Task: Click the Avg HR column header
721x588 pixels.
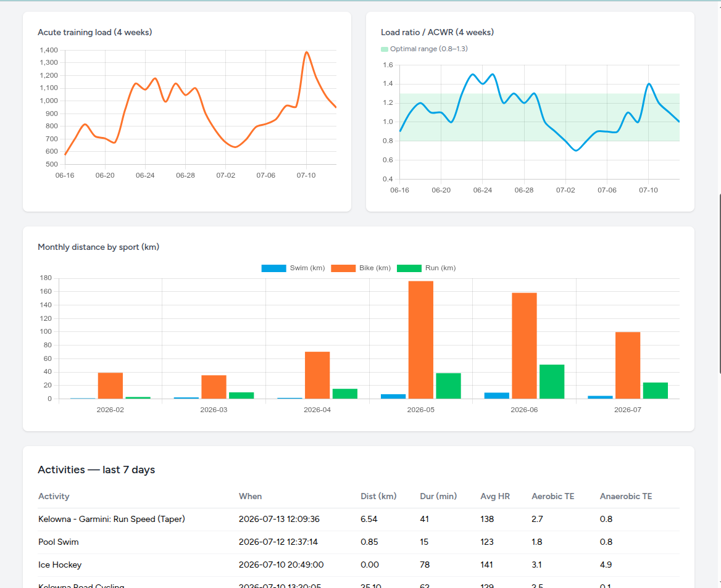Action: tap(495, 497)
